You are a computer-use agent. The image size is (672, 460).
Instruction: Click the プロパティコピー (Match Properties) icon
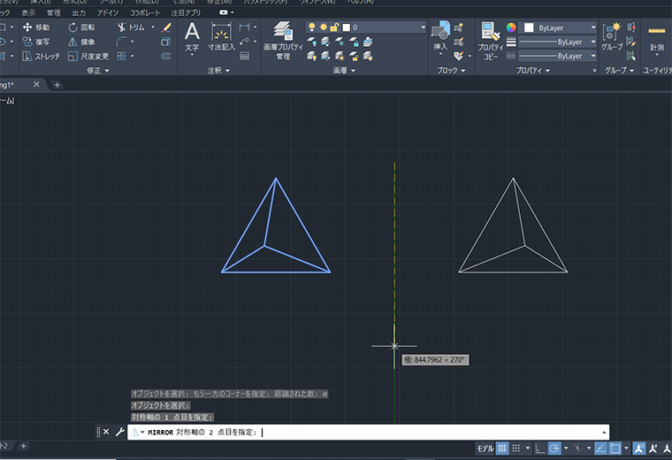tap(489, 37)
